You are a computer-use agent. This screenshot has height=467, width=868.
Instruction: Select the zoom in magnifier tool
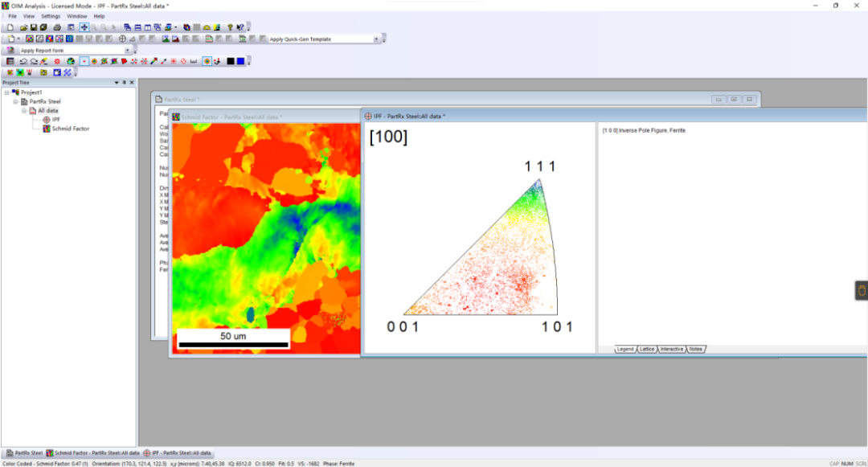click(x=93, y=27)
